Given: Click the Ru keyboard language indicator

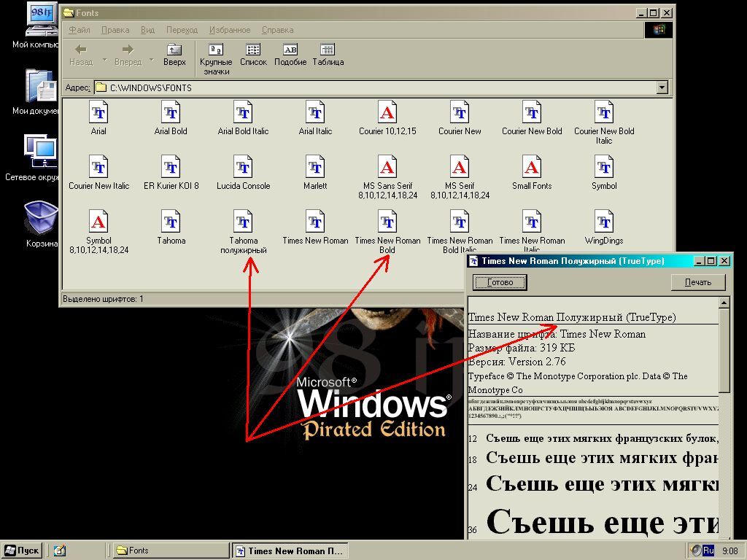Looking at the screenshot, I should (708, 551).
